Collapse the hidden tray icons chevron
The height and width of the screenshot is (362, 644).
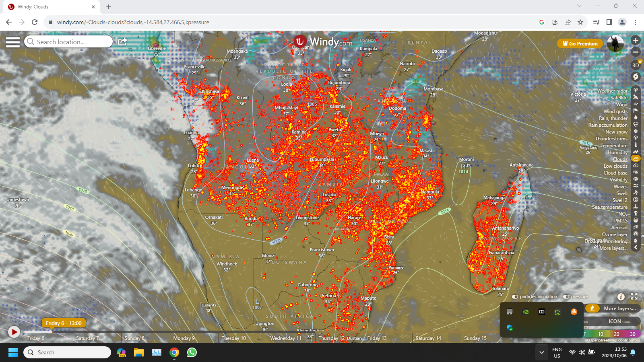[x=542, y=352]
